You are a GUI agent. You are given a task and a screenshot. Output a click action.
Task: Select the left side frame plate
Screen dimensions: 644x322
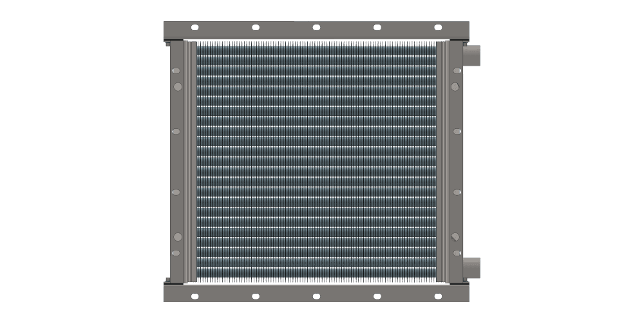click(x=175, y=161)
